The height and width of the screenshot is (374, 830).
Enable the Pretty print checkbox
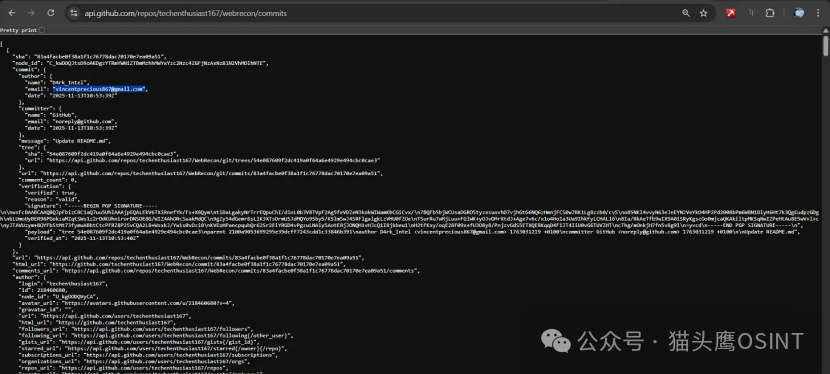pos(42,30)
